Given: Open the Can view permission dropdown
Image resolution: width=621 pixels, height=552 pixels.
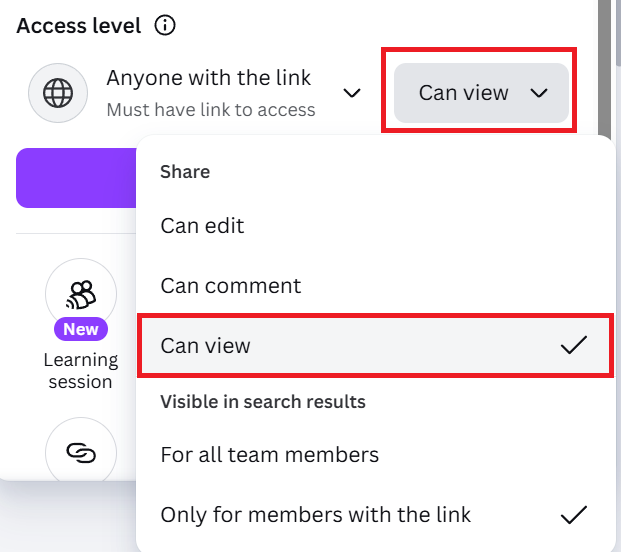Looking at the screenshot, I should tap(481, 93).
